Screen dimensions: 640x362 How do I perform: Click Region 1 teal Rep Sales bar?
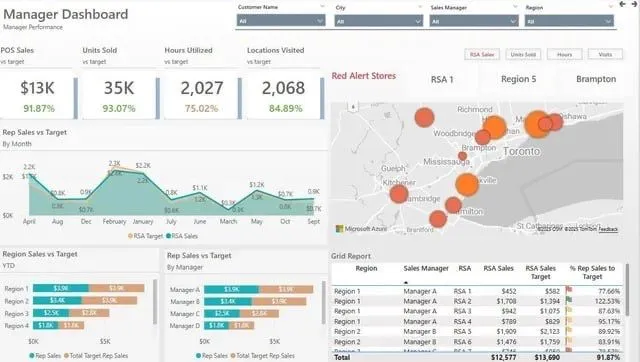(x=61, y=288)
